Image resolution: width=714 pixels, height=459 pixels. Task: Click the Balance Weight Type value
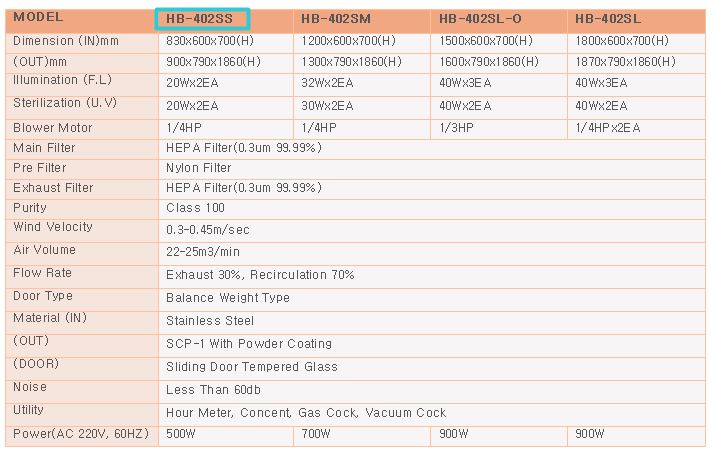228,297
